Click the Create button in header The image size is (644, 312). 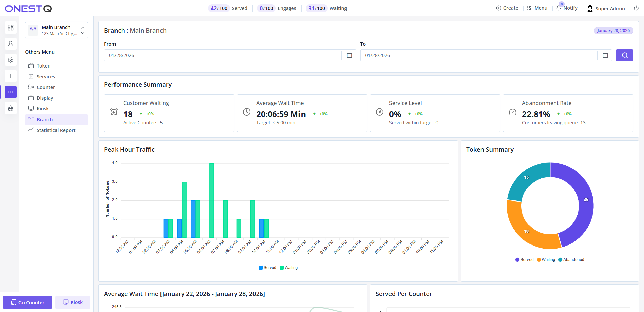[x=507, y=8]
